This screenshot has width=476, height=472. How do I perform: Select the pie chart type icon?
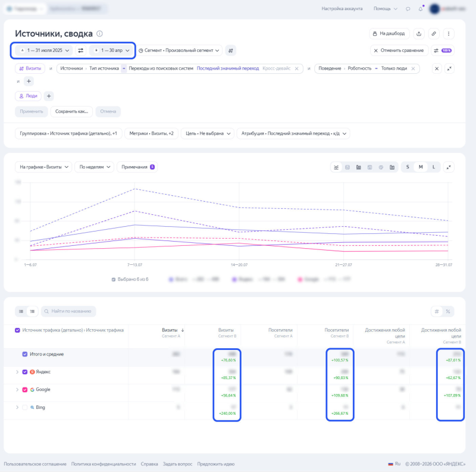[x=381, y=167]
